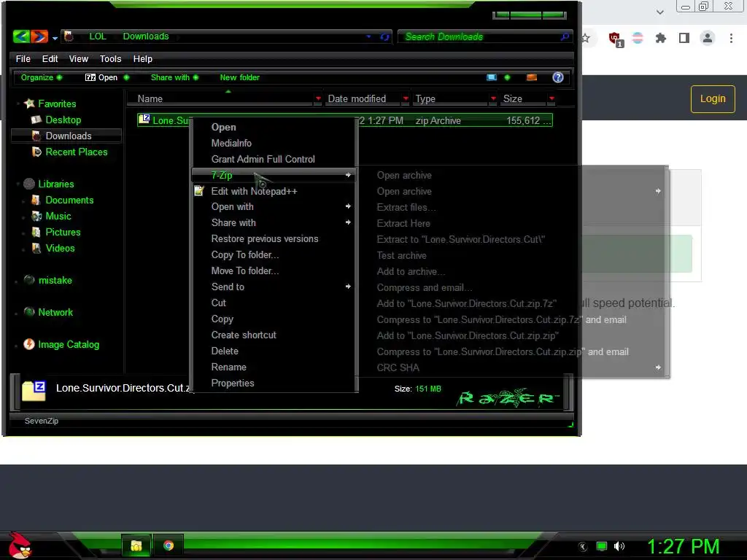Click the uBlock shield extension icon
The height and width of the screenshot is (560, 747).
(x=616, y=39)
